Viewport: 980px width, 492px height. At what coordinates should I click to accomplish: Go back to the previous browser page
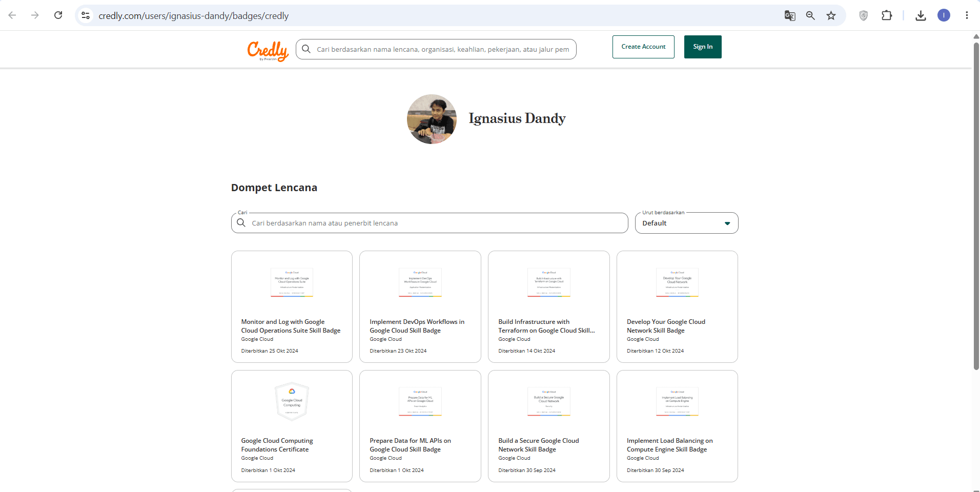[x=12, y=15]
